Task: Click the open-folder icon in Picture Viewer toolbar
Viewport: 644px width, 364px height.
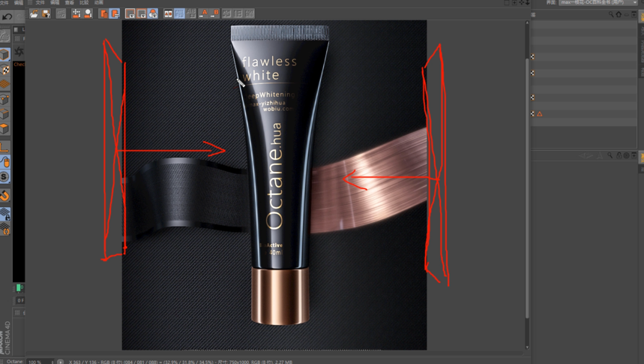Action: 34,14
